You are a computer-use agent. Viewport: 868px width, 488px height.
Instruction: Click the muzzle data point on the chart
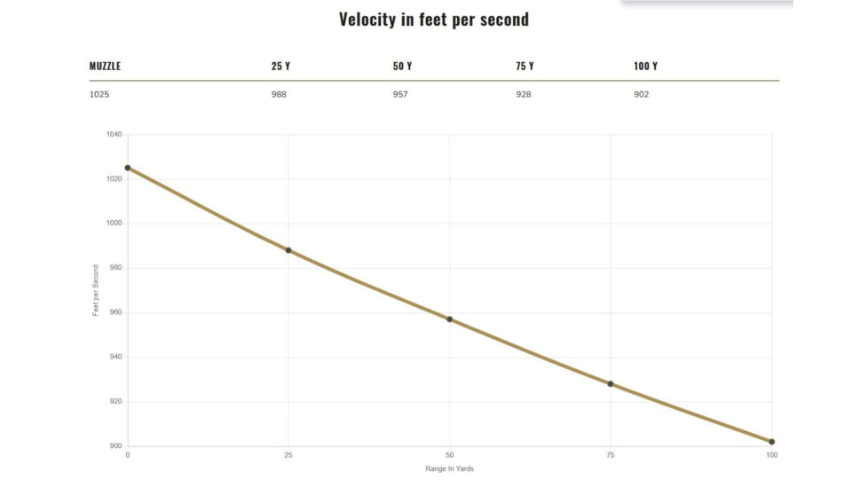click(128, 168)
